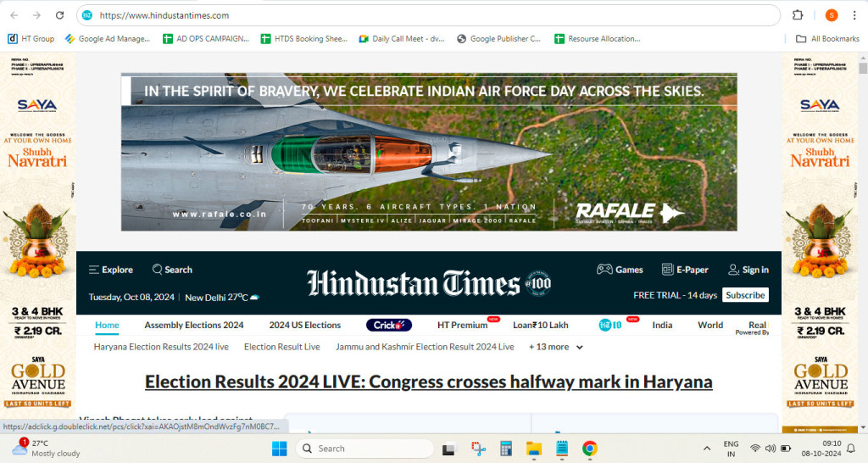Open Google Publisher Console bookmark

click(498, 39)
